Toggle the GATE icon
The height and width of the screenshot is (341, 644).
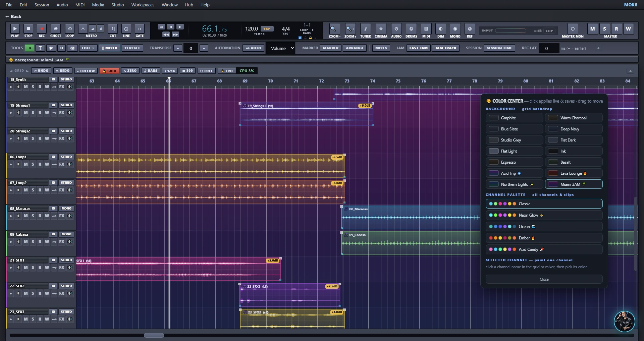coord(140,29)
